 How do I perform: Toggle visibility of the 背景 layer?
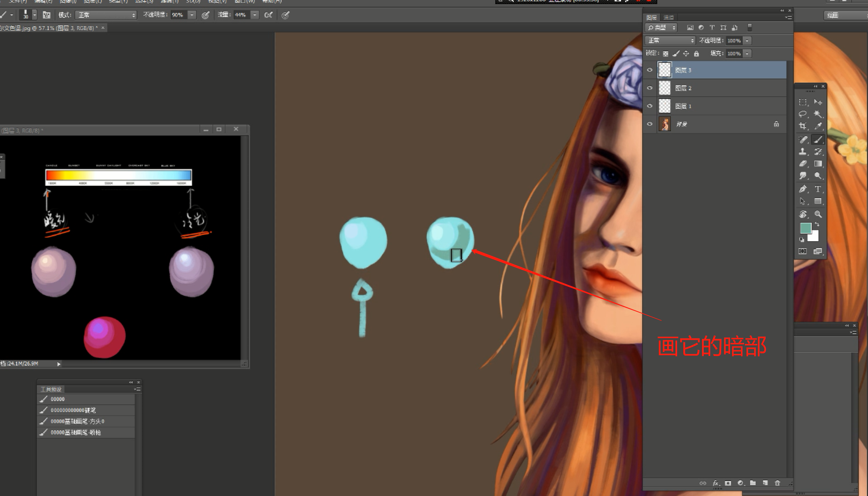[x=650, y=124]
